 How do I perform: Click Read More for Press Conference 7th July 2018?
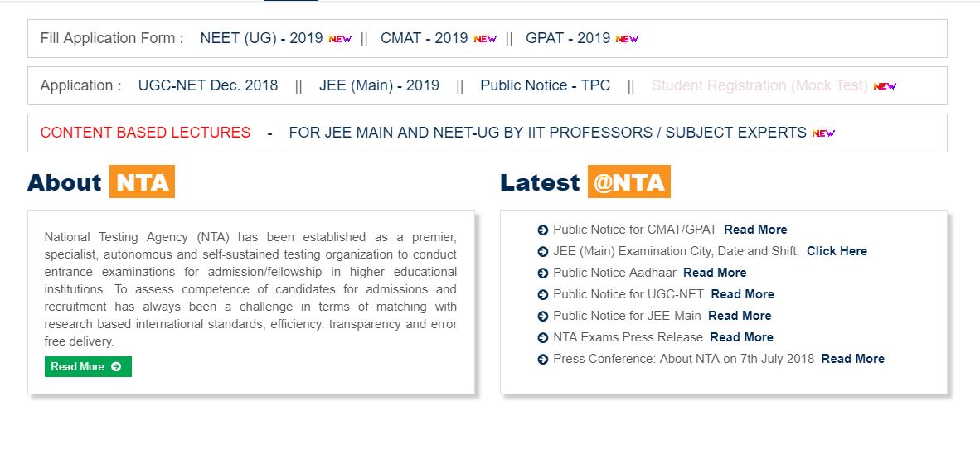[x=853, y=359]
